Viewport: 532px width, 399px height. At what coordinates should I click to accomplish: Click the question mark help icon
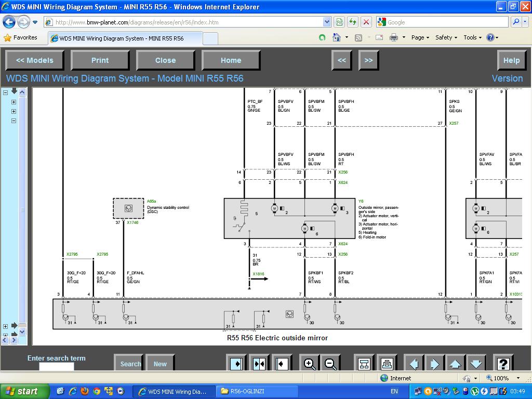[x=503, y=364]
